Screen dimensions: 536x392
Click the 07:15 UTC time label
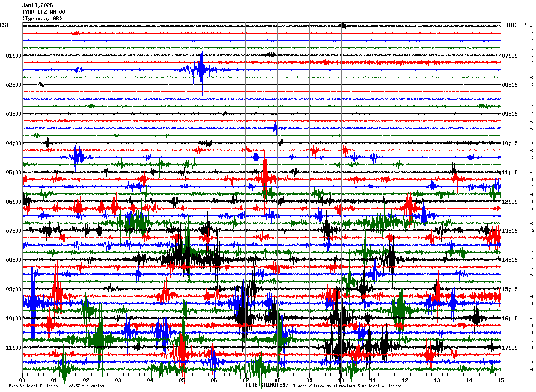point(510,56)
